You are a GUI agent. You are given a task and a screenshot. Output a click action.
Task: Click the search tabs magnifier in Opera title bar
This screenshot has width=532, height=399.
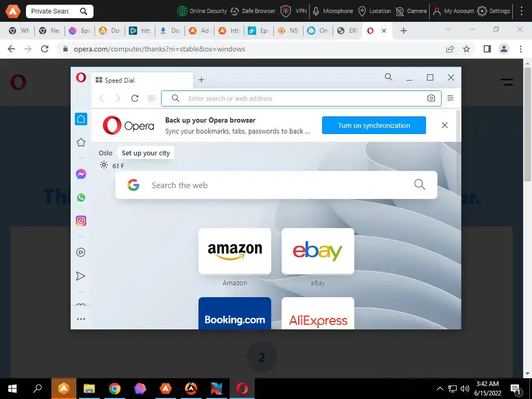389,77
